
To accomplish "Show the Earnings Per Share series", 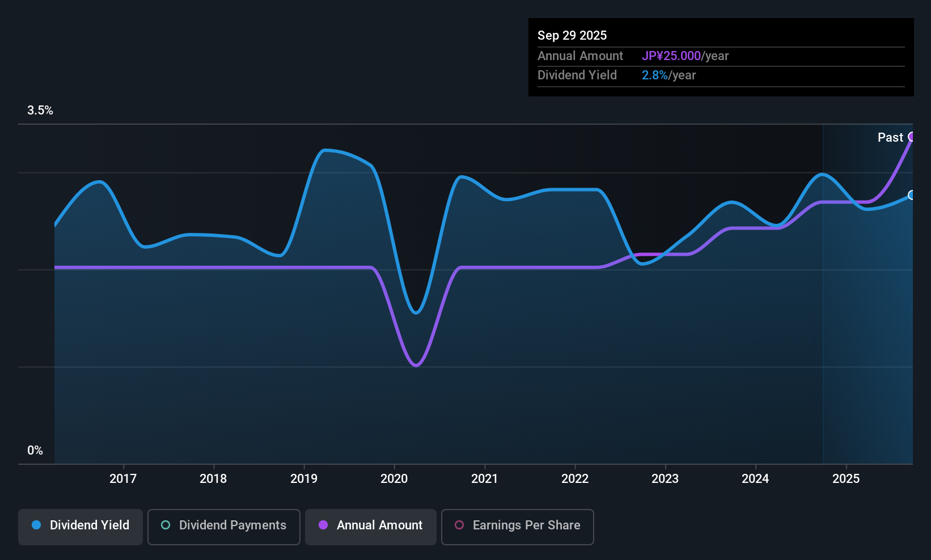I will click(x=517, y=525).
